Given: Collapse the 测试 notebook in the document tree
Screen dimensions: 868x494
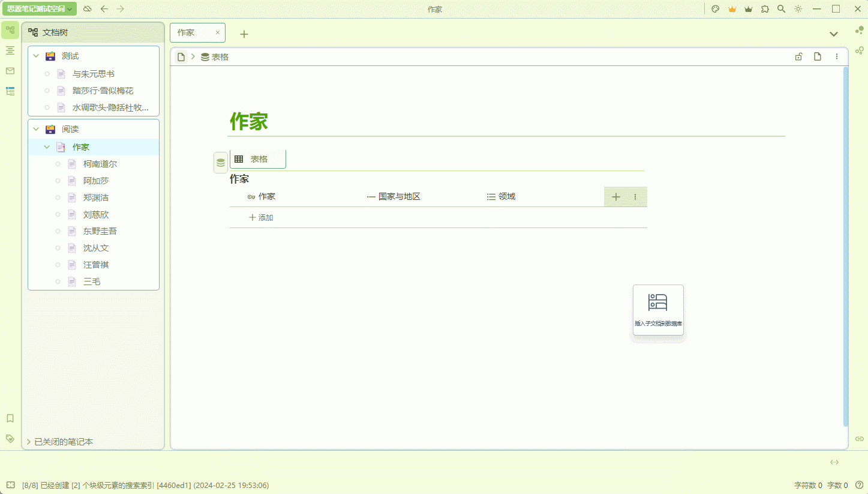Looking at the screenshot, I should [x=36, y=56].
